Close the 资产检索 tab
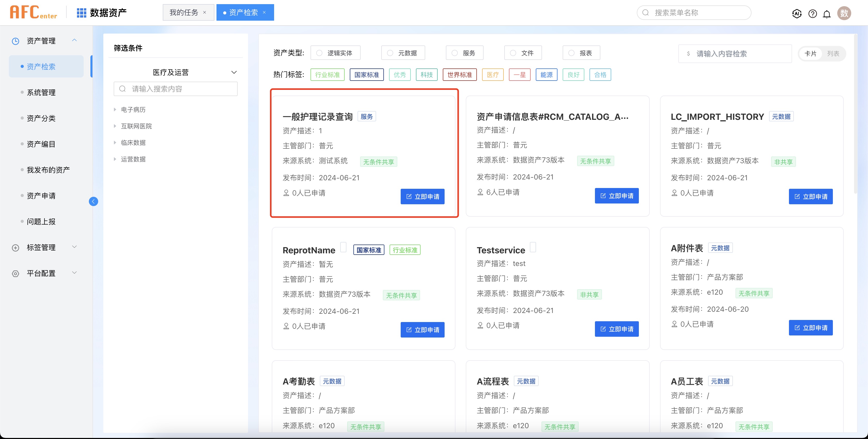Viewport: 868px width, 439px height. (265, 12)
